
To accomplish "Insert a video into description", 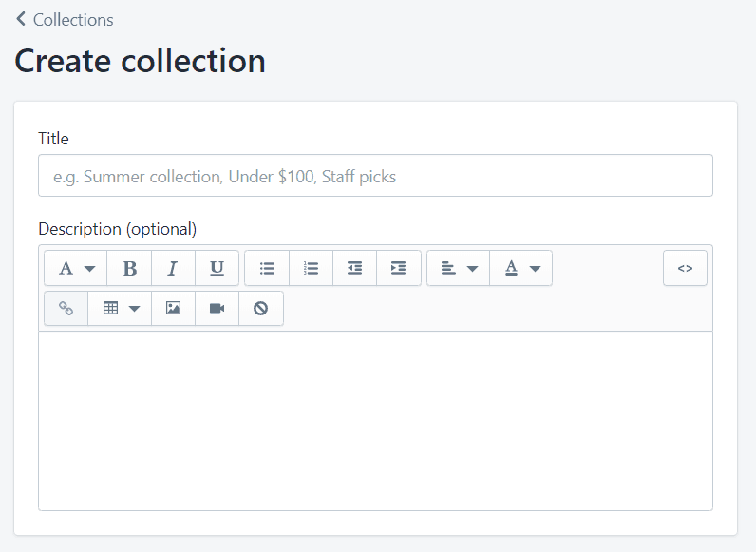I will (217, 308).
